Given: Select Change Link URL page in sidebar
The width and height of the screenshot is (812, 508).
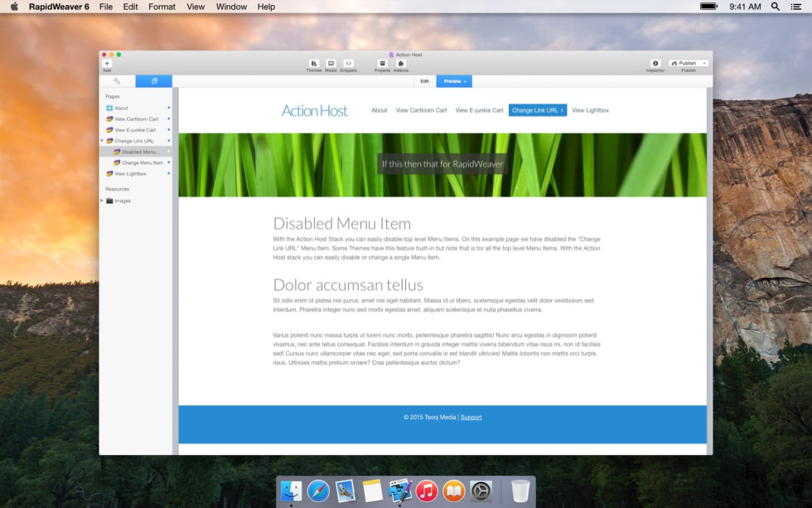Looking at the screenshot, I should pyautogui.click(x=136, y=141).
